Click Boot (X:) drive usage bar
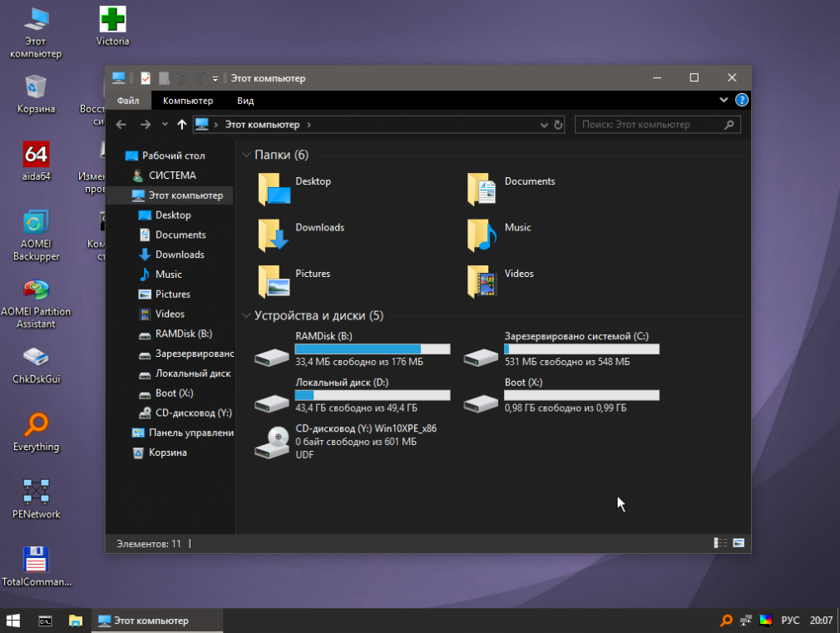 581,395
